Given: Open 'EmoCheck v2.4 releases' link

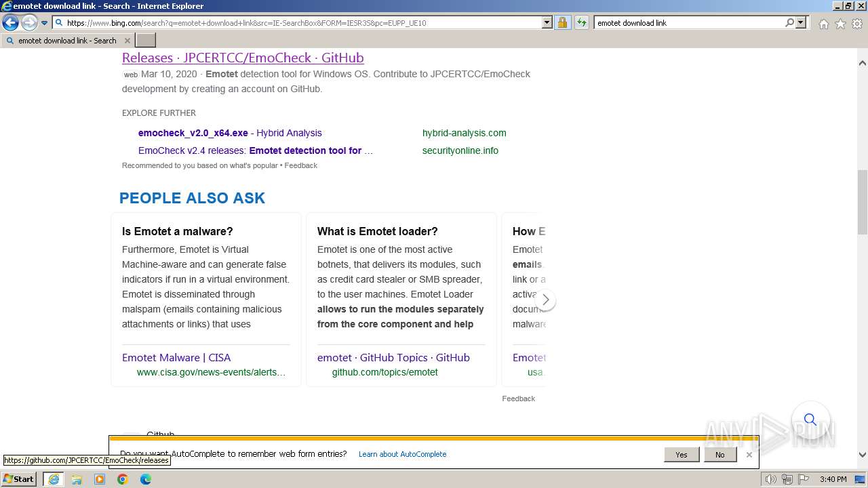Looking at the screenshot, I should click(256, 150).
